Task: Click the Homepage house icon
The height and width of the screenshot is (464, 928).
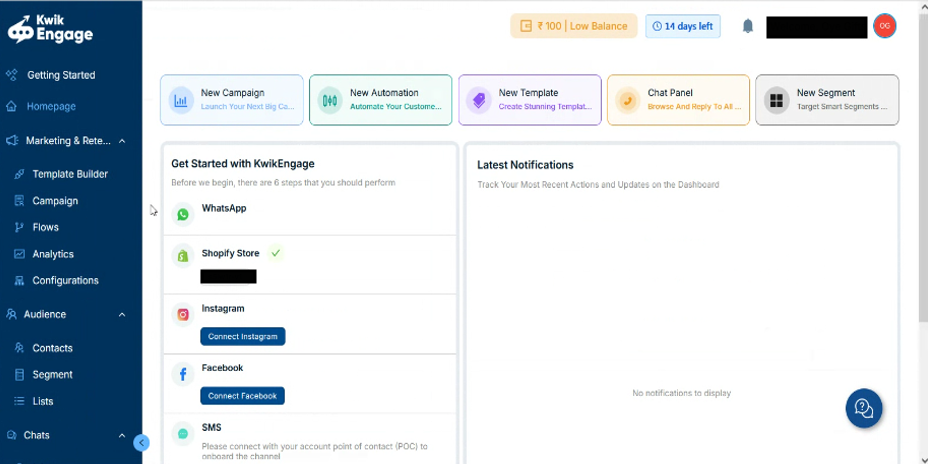Action: (x=11, y=107)
